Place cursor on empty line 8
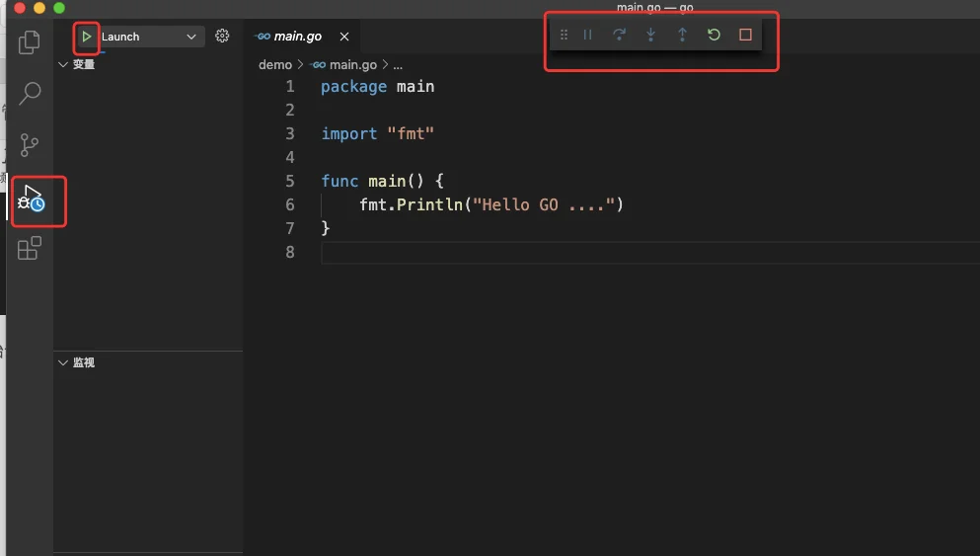Viewport: 980px width, 556px height. 650,252
